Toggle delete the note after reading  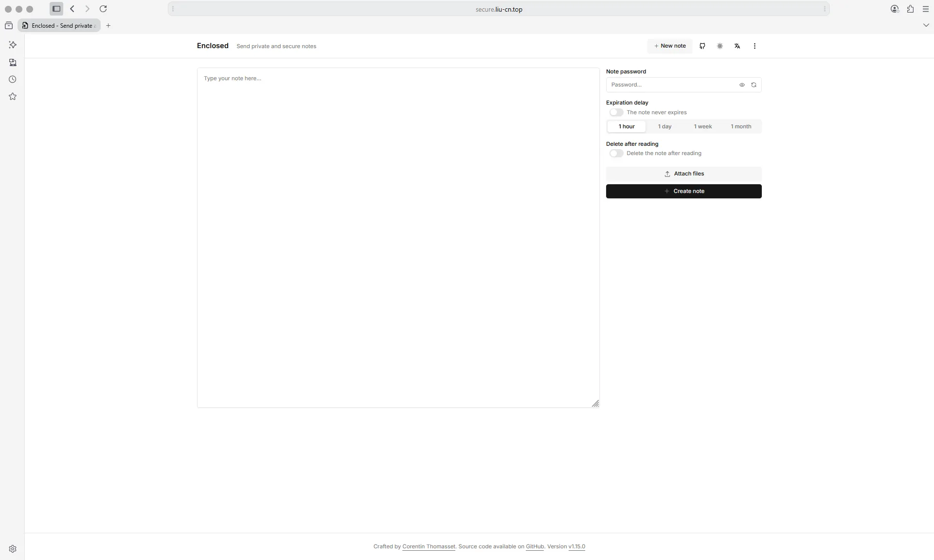[616, 154]
